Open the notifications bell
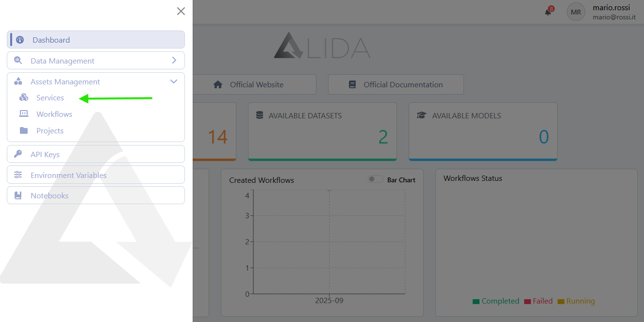The height and width of the screenshot is (322, 644). [548, 12]
